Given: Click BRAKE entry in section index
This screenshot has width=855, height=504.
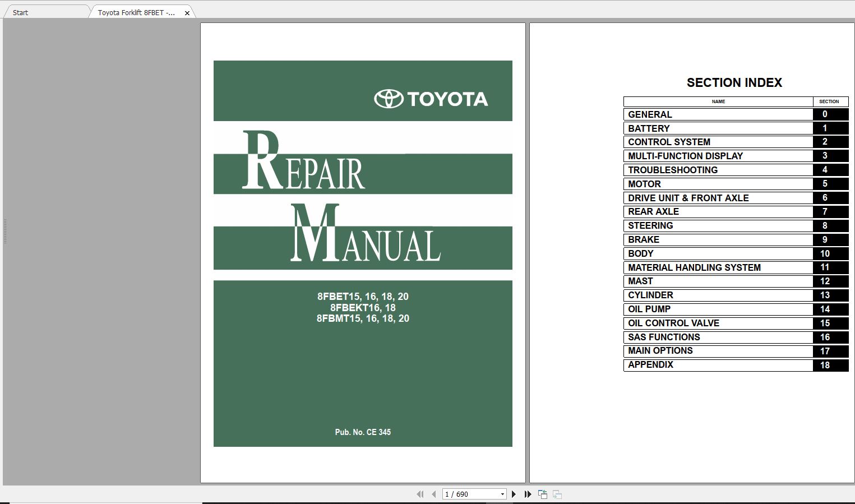Looking at the screenshot, I should [x=718, y=239].
